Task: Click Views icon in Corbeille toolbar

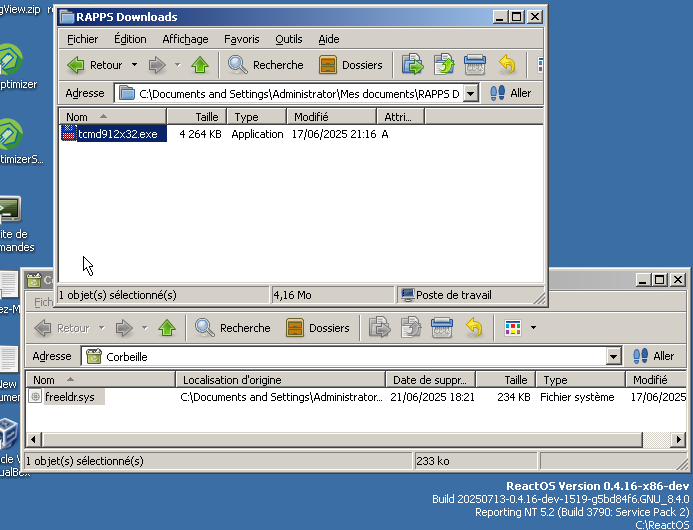Action: point(513,328)
